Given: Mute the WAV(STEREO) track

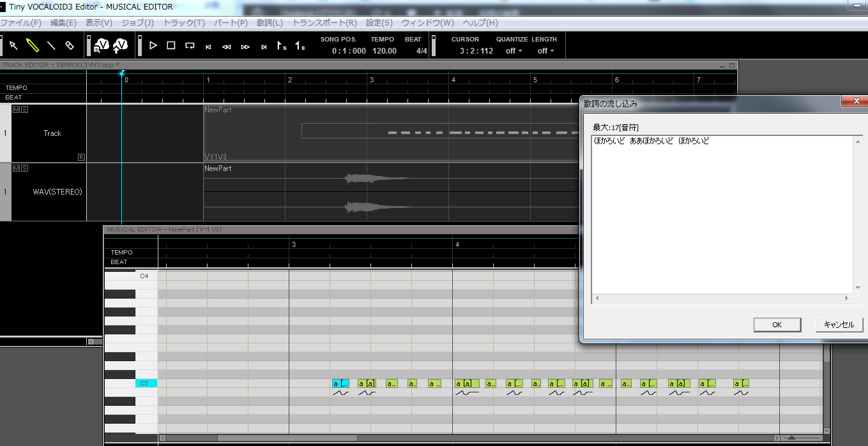Looking at the screenshot, I should tap(16, 168).
